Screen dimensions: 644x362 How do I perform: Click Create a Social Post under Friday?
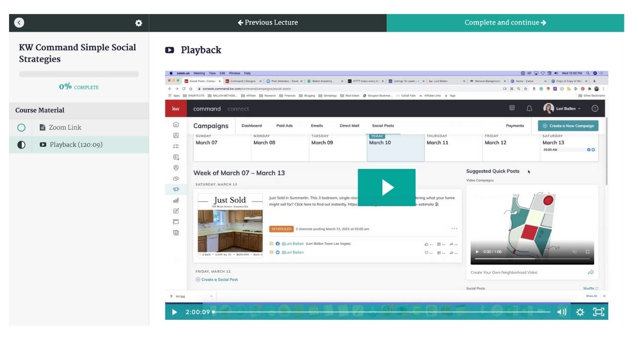[x=217, y=280]
